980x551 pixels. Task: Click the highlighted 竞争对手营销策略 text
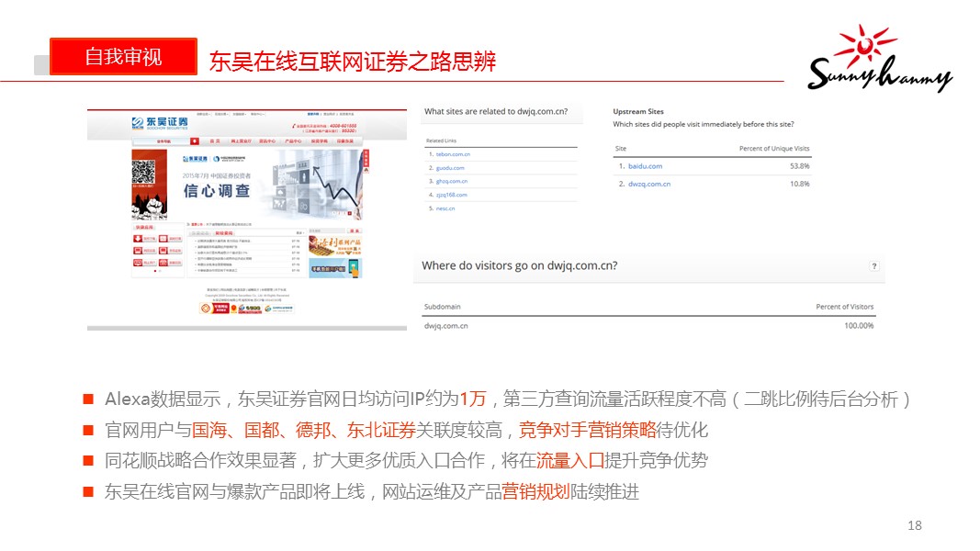(x=588, y=430)
